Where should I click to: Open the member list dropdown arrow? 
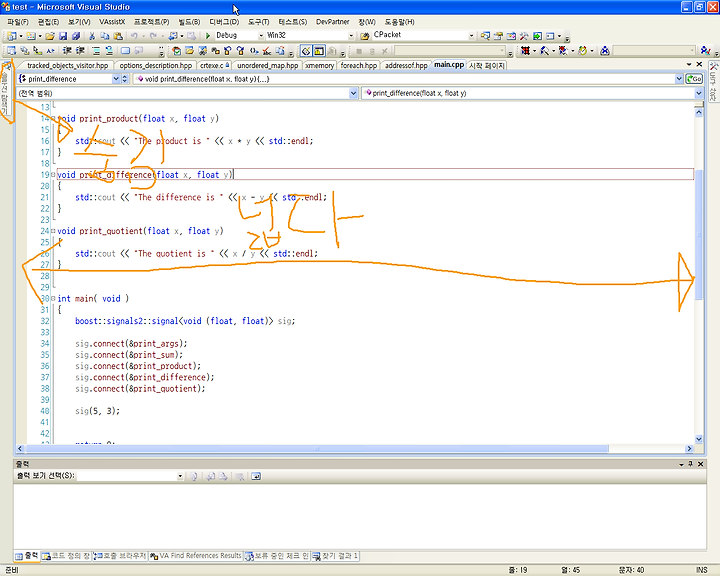699,93
